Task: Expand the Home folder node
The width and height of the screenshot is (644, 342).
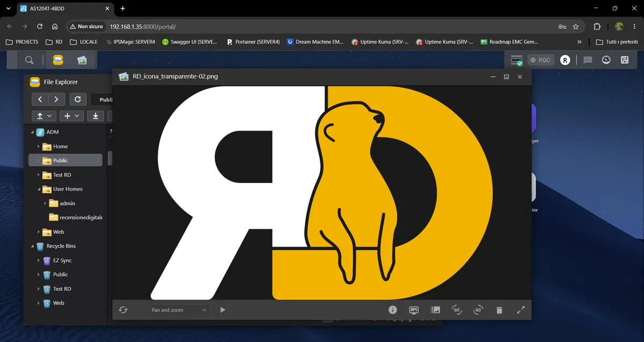Action: pyautogui.click(x=39, y=147)
